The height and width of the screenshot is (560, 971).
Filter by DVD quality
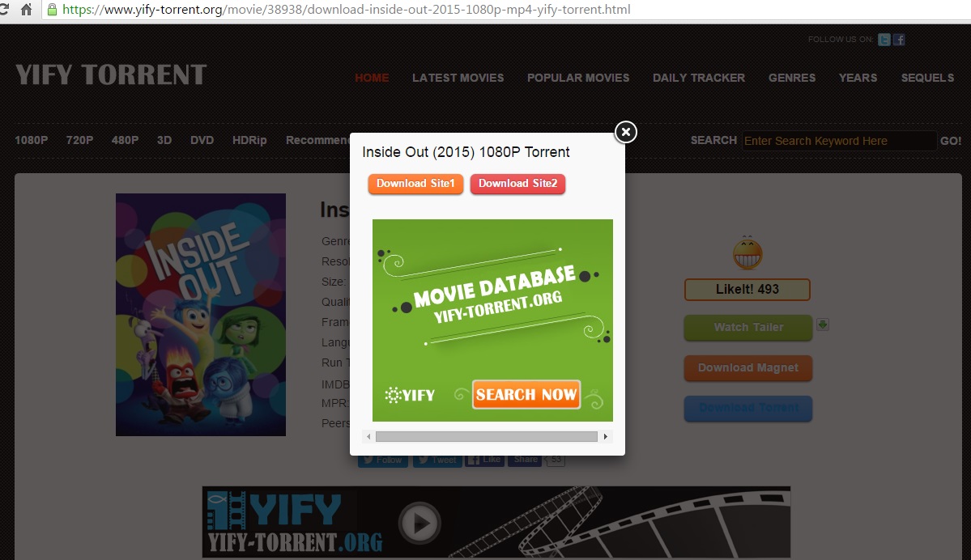[x=202, y=141]
